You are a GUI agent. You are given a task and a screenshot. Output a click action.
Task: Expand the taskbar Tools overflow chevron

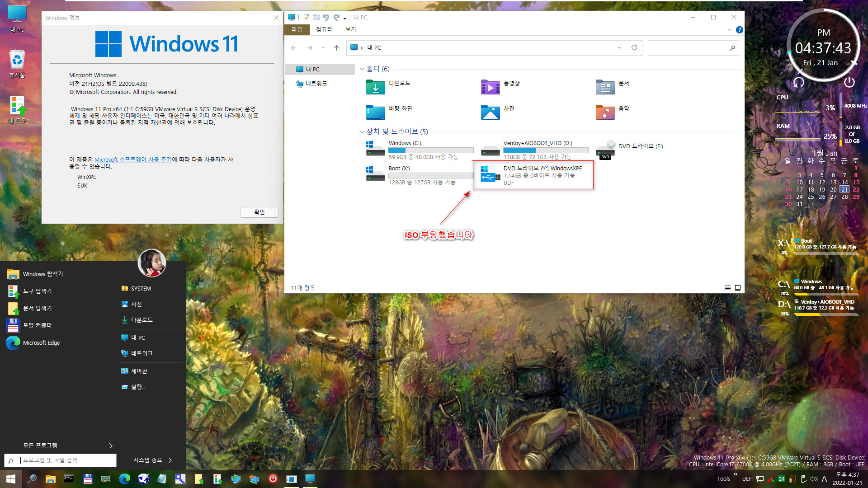coord(736,474)
